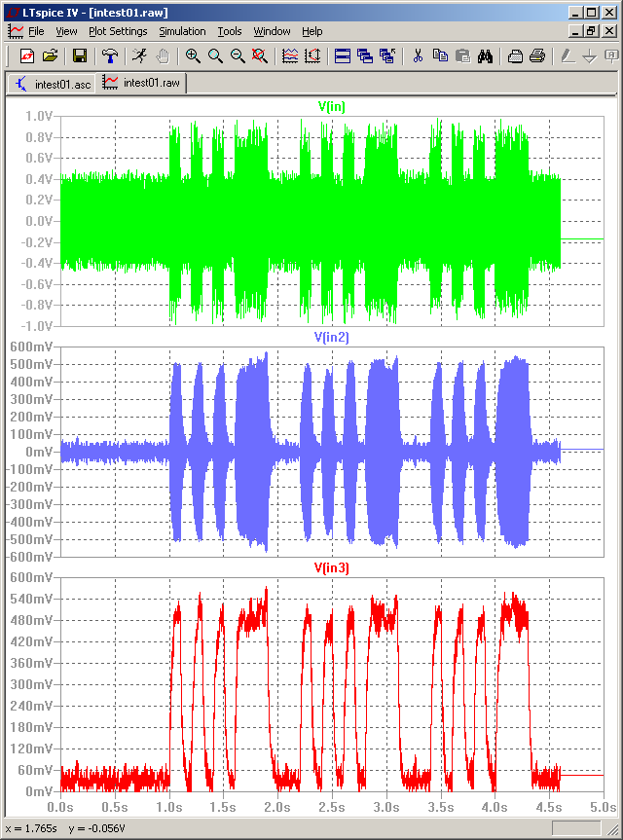Open the Plot Settings menu

coord(118,31)
